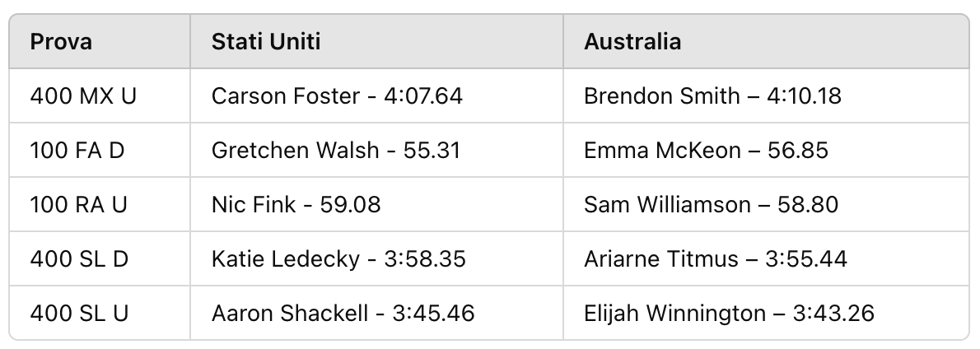Select the 100 RA U row label
The height and width of the screenshot is (349, 980).
(x=79, y=205)
